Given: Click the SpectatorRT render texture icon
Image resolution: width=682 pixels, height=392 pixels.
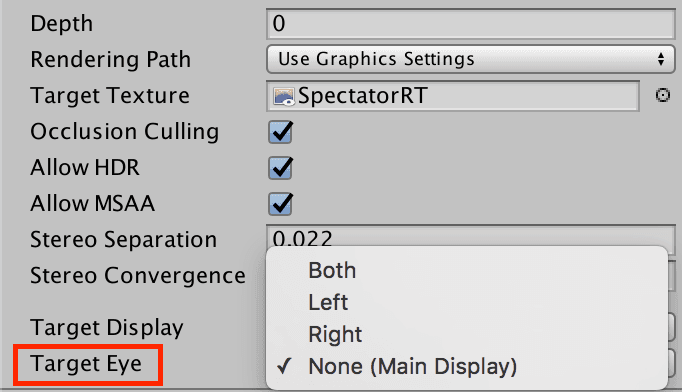Looking at the screenshot, I should (284, 96).
